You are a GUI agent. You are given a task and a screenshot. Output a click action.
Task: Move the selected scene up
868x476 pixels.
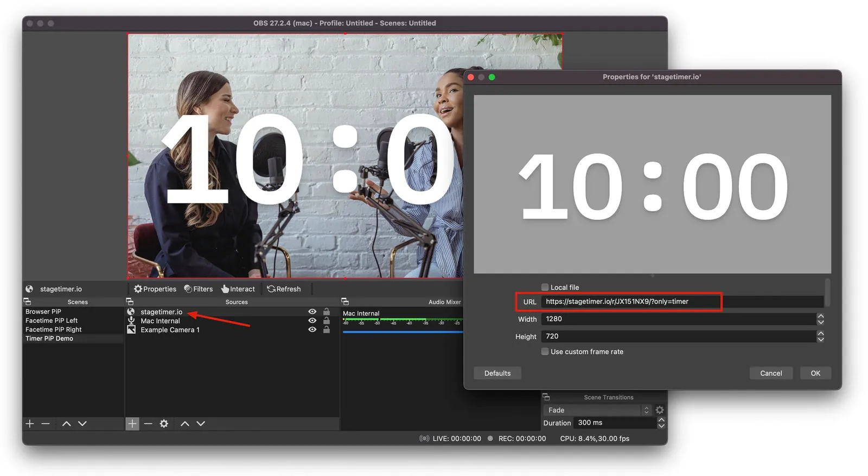click(x=66, y=423)
